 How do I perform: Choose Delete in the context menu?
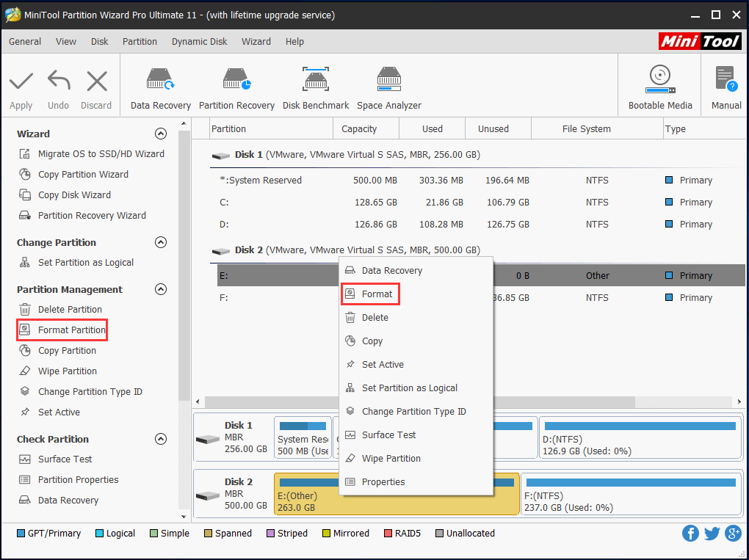pyautogui.click(x=416, y=318)
